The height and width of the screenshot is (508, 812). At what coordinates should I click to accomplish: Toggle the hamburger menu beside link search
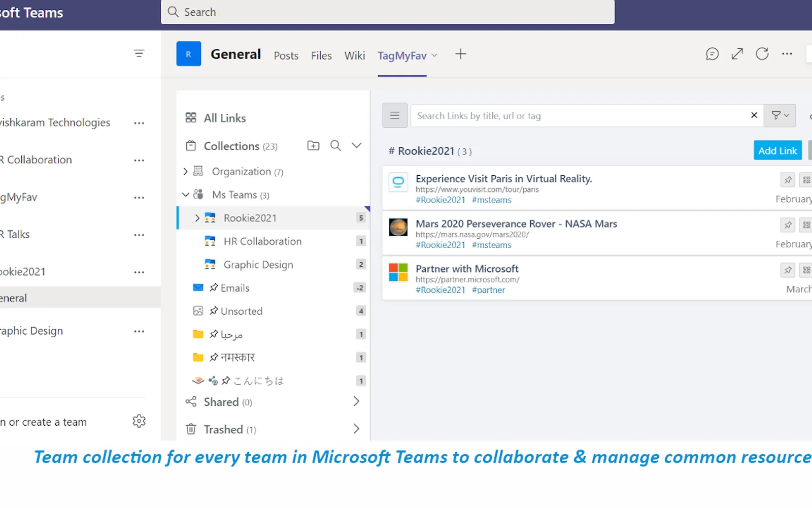[395, 116]
